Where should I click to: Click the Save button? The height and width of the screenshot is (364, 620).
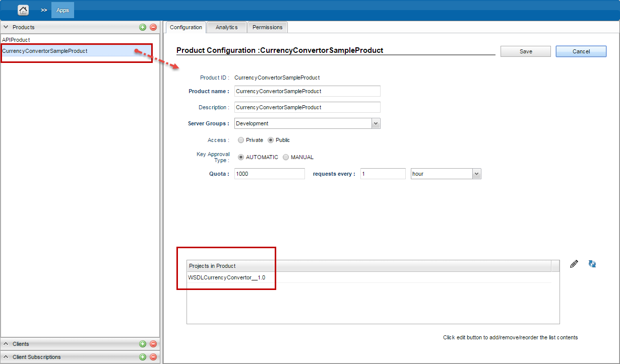point(526,51)
